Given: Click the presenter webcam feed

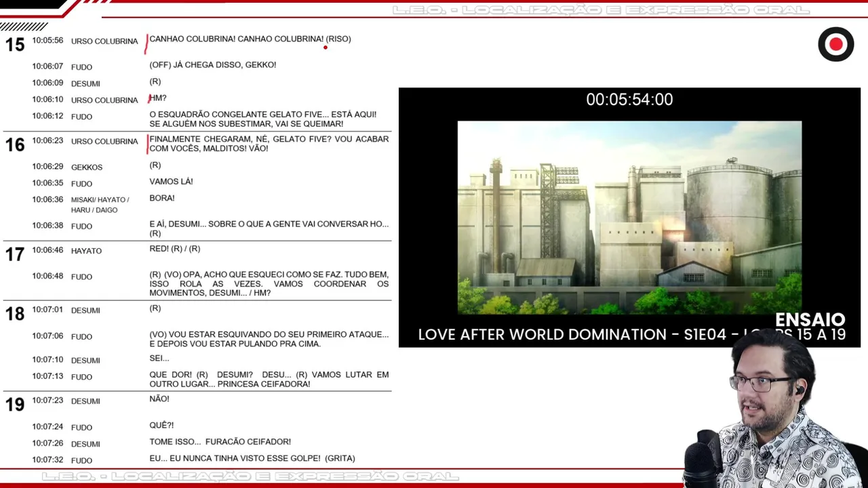Looking at the screenshot, I should pyautogui.click(x=776, y=409).
